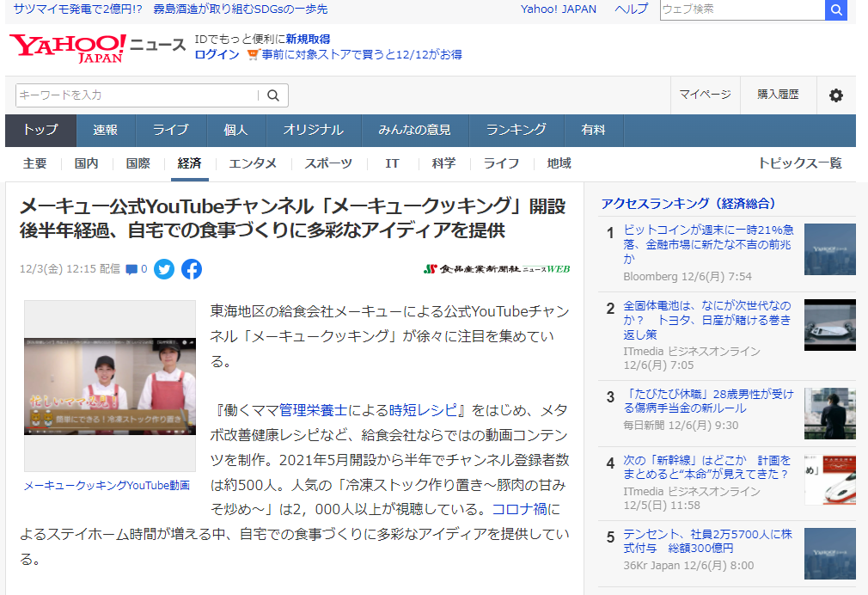This screenshot has height=595, width=868.
Task: Open the スポーツ category
Action: coord(328,163)
